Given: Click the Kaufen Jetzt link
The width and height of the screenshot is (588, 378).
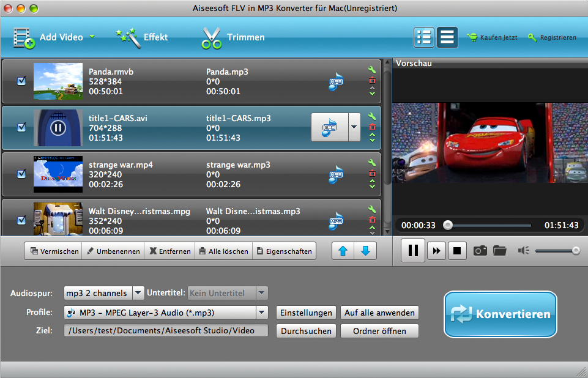Looking at the screenshot, I should point(493,37).
